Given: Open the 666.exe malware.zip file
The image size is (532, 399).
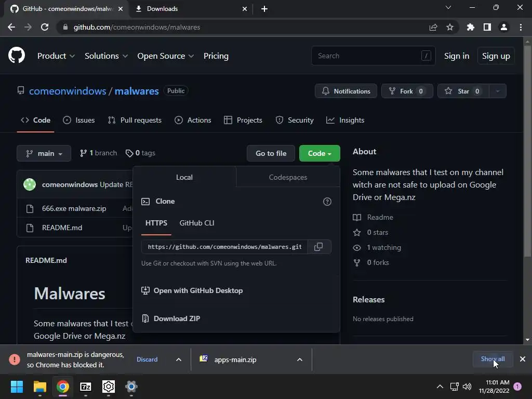Looking at the screenshot, I should pos(74,208).
